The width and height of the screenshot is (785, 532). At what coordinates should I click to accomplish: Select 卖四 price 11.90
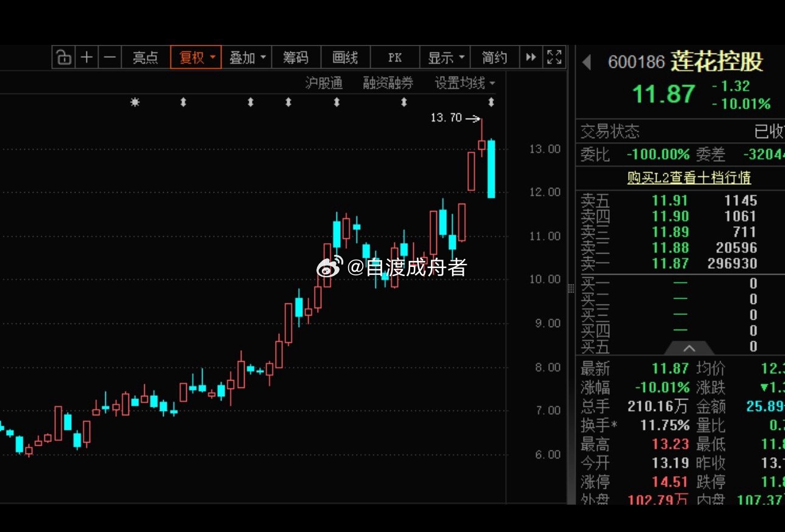(x=671, y=216)
